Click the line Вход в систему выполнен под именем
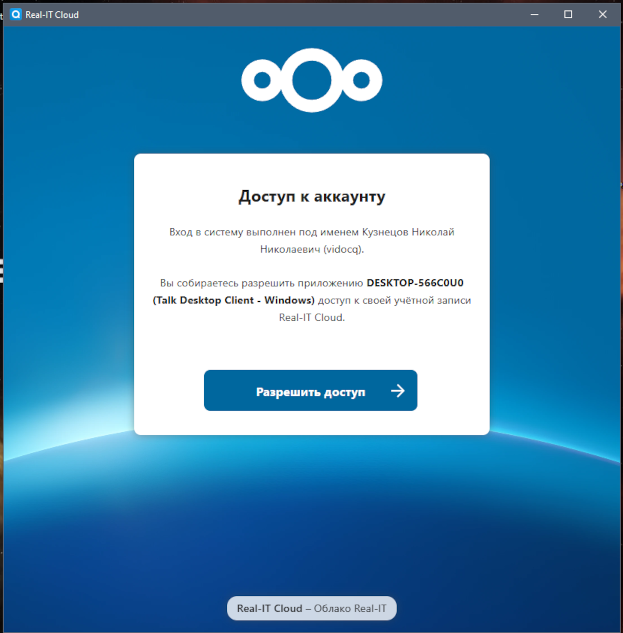The width and height of the screenshot is (623, 633). (x=264, y=232)
